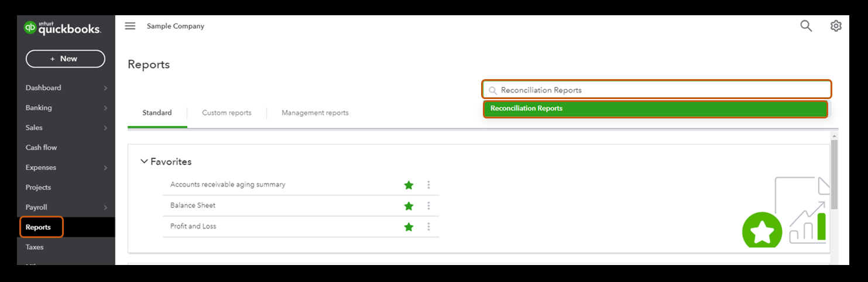Screen dimensions: 868x282
Task: Collapse the Favorites section
Action: pyautogui.click(x=144, y=162)
